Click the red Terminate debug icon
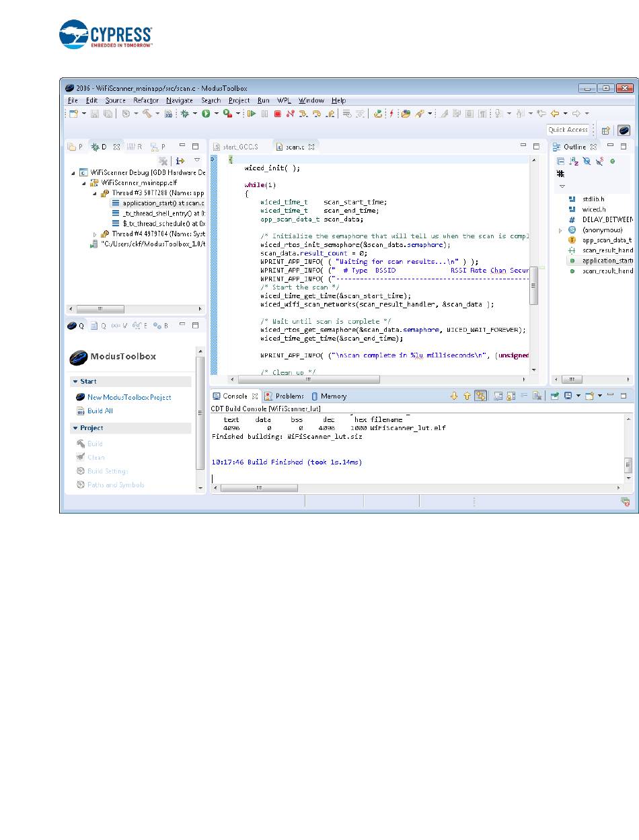 tap(277, 114)
